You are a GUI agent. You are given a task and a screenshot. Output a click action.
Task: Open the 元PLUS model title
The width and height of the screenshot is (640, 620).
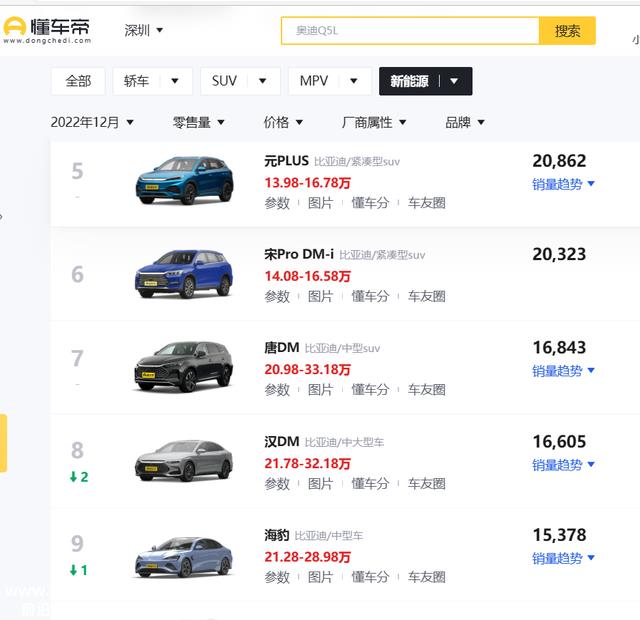point(286,161)
